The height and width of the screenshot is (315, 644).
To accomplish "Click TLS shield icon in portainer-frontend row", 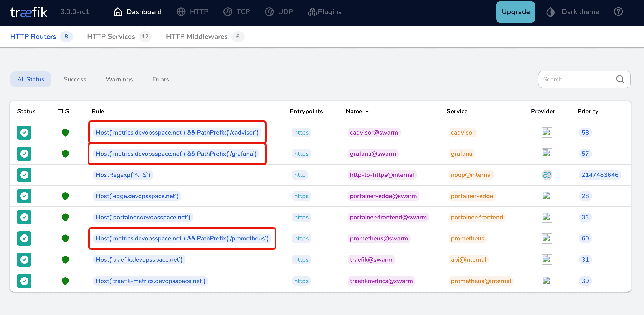I will point(65,217).
